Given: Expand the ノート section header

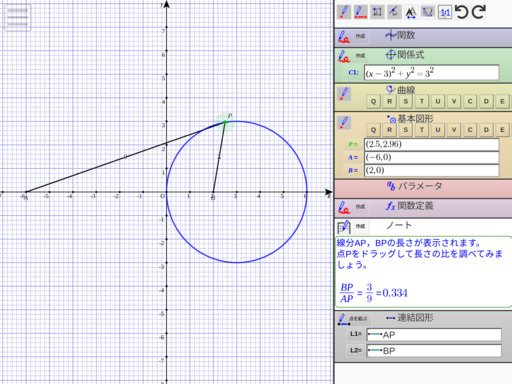Looking at the screenshot, I should click(399, 225).
